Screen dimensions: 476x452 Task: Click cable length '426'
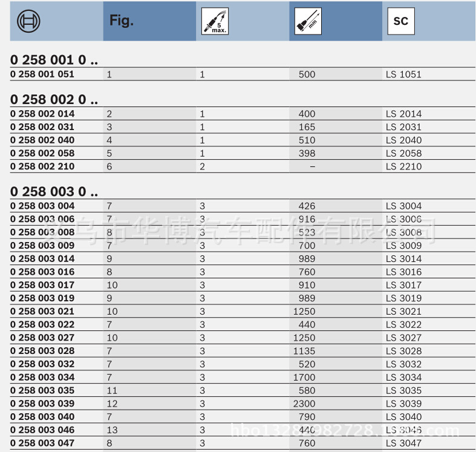pos(307,206)
